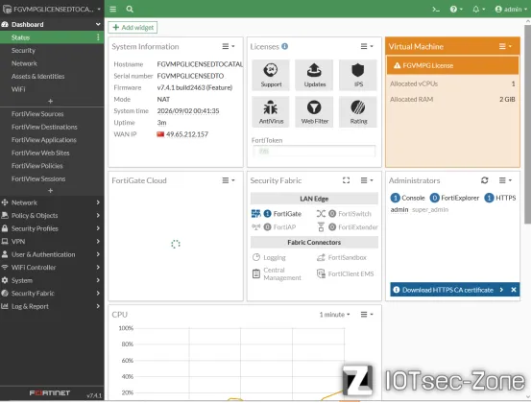
Task: Expand Security Fabric sidebar menu
Action: click(52, 294)
